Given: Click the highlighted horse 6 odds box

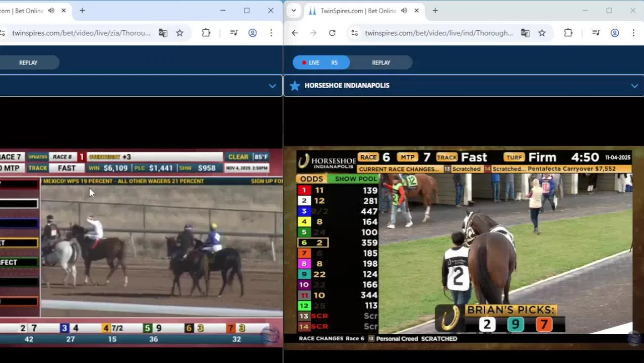Looking at the screenshot, I should point(312,243).
